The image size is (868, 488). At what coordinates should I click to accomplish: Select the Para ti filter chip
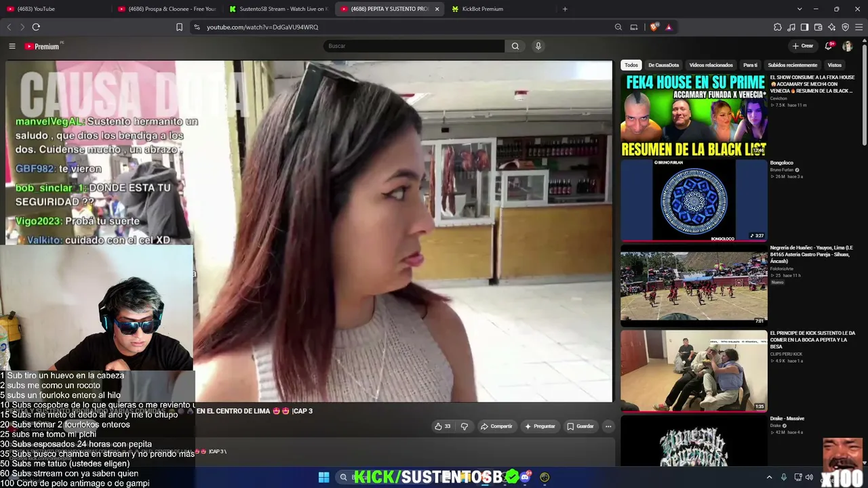click(x=750, y=65)
